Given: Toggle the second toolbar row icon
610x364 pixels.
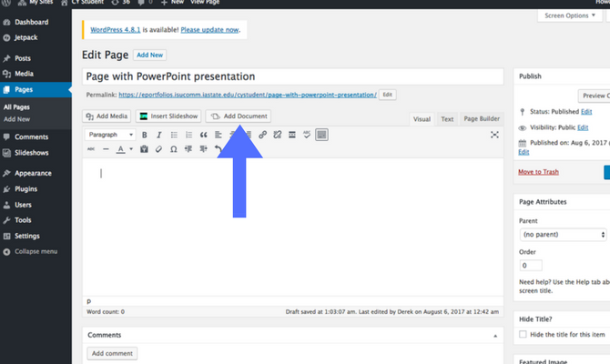Looking at the screenshot, I should click(x=321, y=135).
